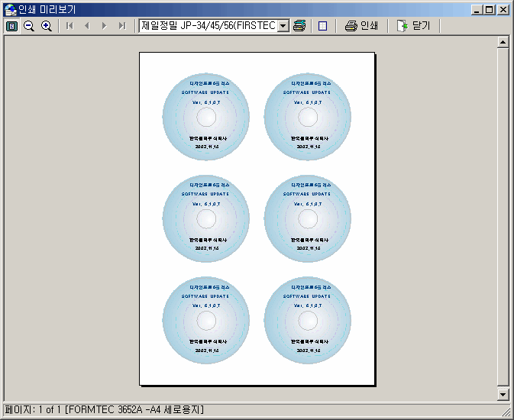Close the print preview window
Image resolution: width=514 pixels, height=420 pixels.
pos(503,10)
